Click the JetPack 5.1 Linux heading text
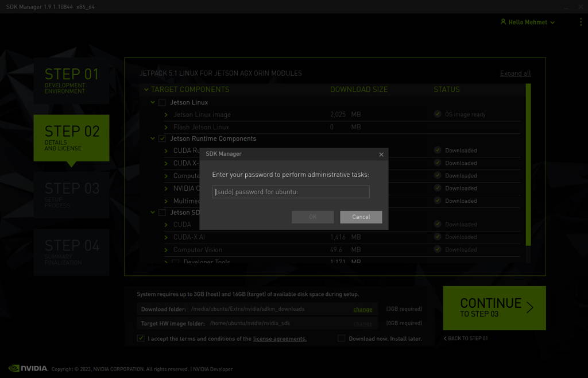This screenshot has height=378, width=588. pos(221,73)
